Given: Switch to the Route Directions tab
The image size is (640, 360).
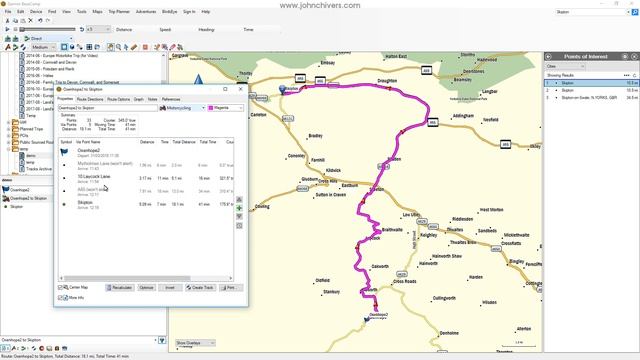Looking at the screenshot, I should pyautogui.click(x=90, y=99).
